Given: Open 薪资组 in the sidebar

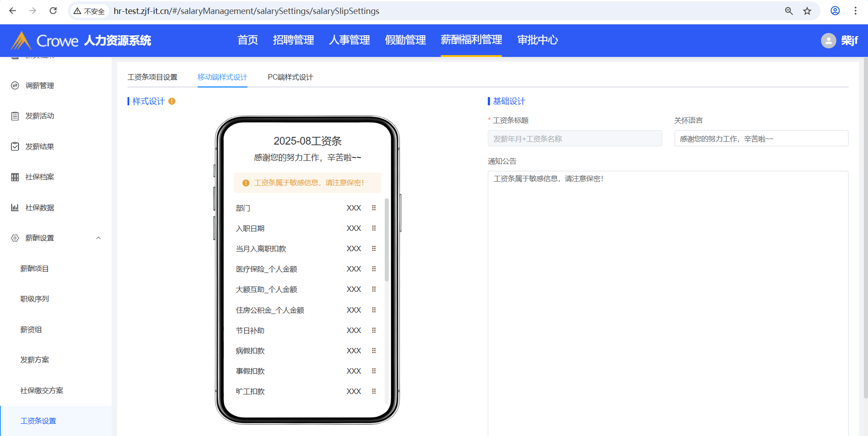Looking at the screenshot, I should pyautogui.click(x=31, y=330).
